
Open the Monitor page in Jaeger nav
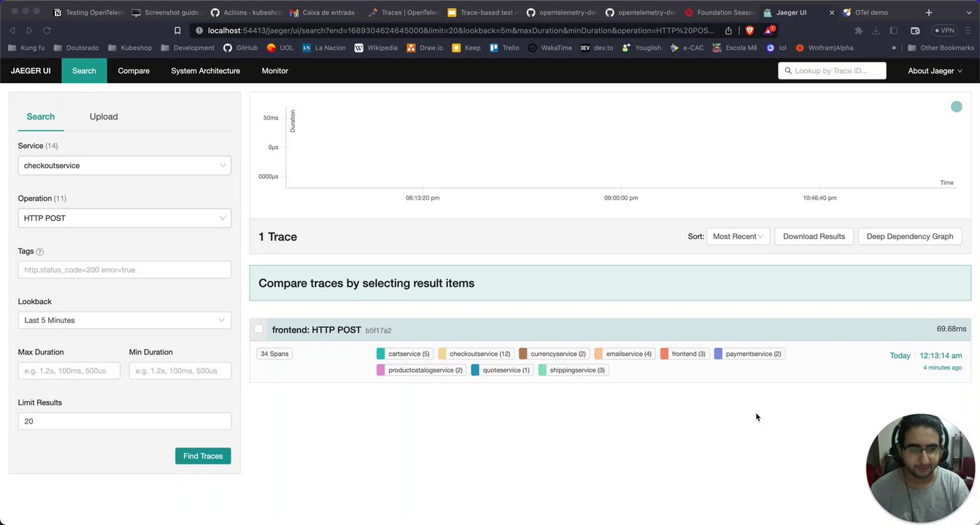[x=274, y=71]
